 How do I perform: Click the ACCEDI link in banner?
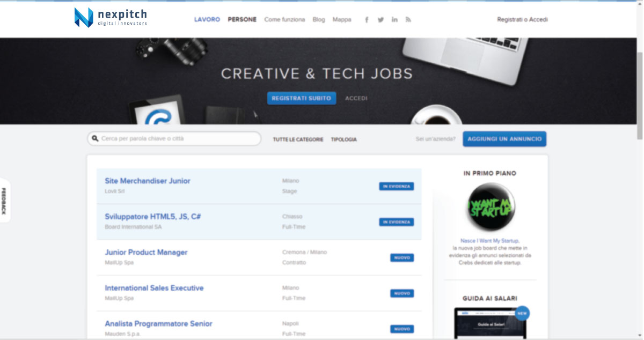click(356, 98)
